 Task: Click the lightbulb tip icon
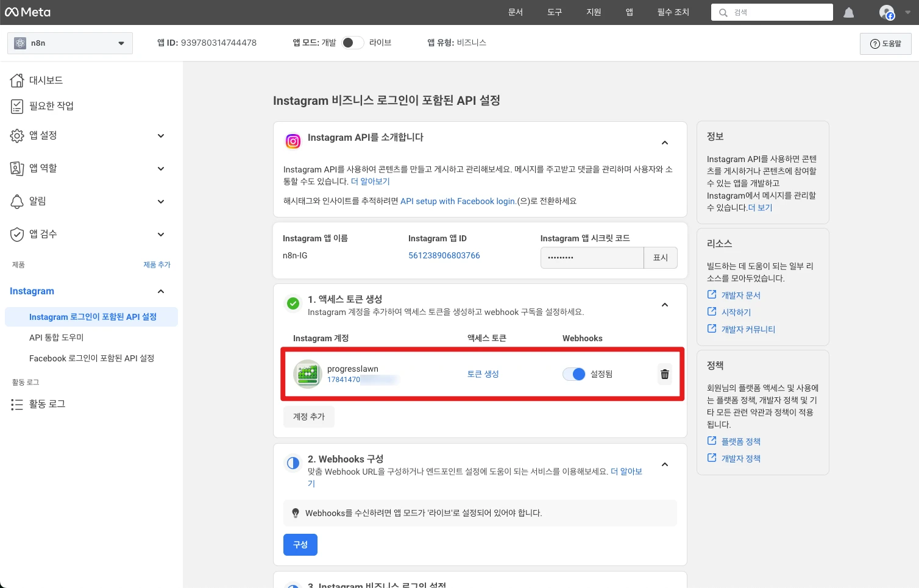[x=296, y=513]
